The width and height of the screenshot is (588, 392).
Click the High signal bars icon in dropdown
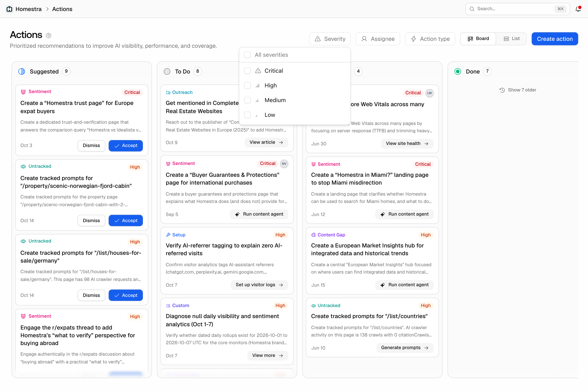click(x=257, y=86)
